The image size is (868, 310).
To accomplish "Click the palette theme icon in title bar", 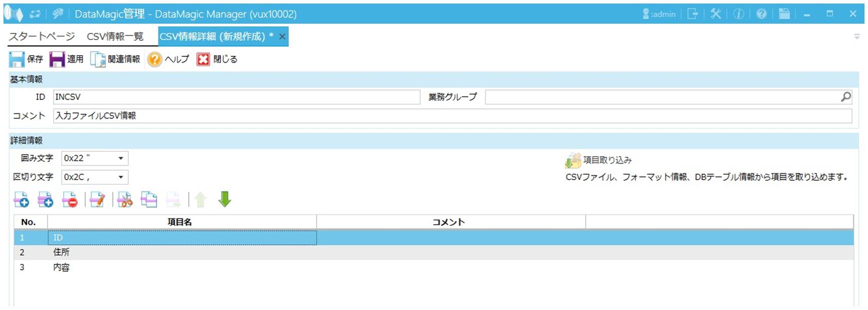I will click(x=58, y=14).
